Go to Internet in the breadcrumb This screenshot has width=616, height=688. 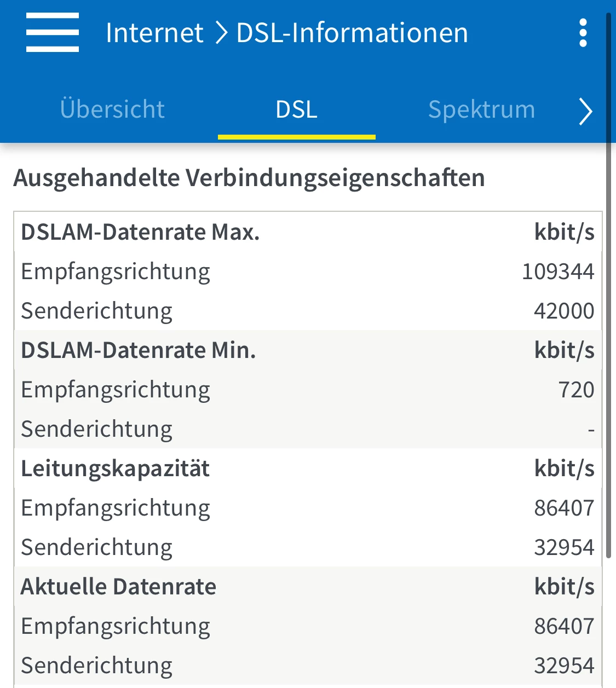[154, 33]
